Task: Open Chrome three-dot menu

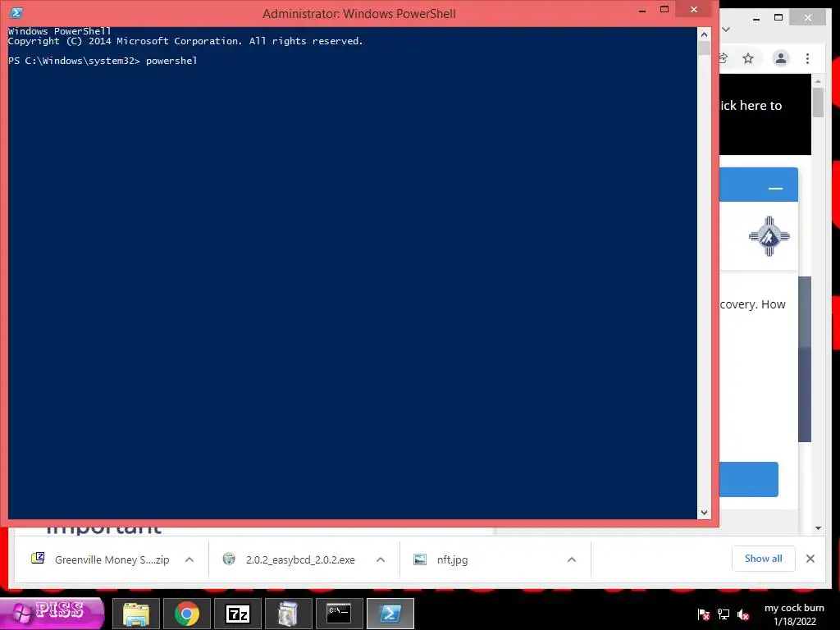Action: click(x=807, y=58)
